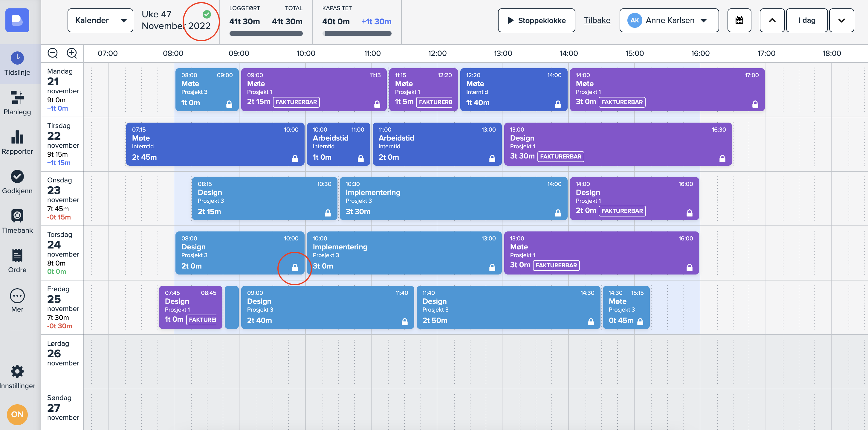Click lock icon on Monday 12:20 Møte entry
The image size is (868, 430).
[558, 104]
